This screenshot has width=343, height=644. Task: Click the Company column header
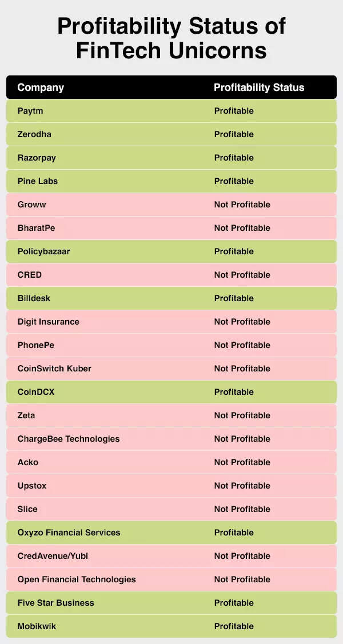coord(41,87)
